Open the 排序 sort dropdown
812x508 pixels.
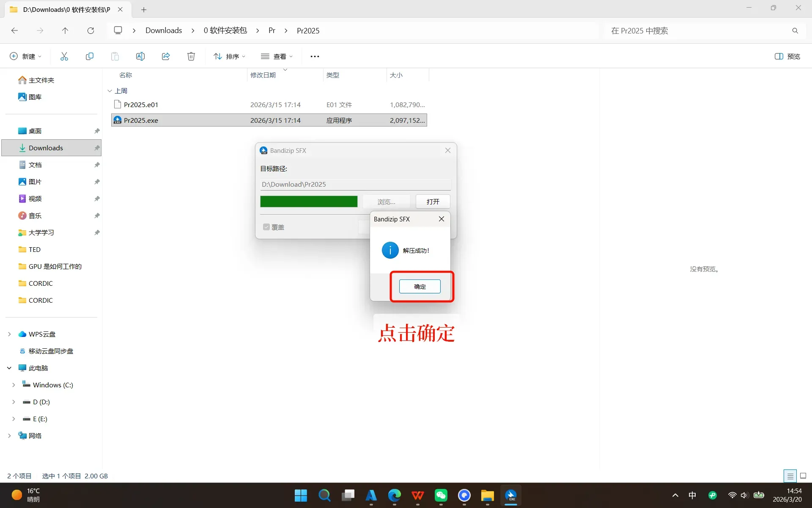click(230, 56)
